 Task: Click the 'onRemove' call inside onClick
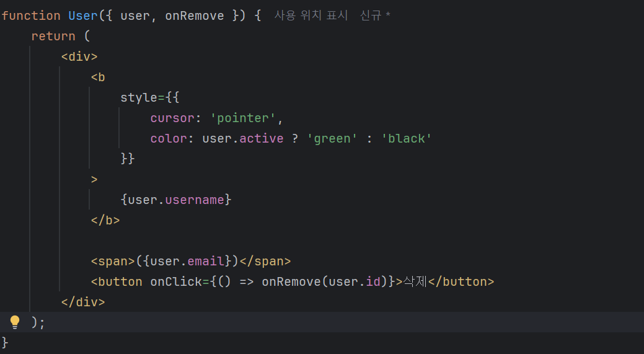[x=291, y=281]
